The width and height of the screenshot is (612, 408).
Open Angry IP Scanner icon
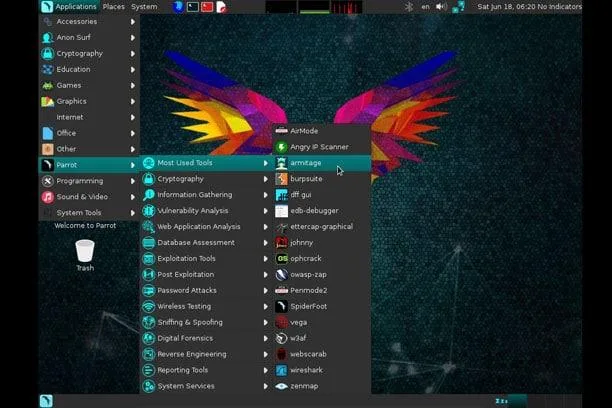281,147
